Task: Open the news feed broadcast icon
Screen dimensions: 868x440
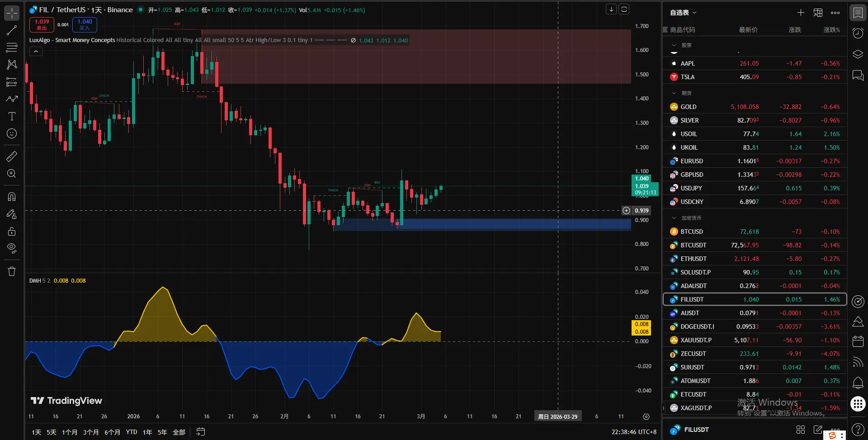Action: [858, 362]
